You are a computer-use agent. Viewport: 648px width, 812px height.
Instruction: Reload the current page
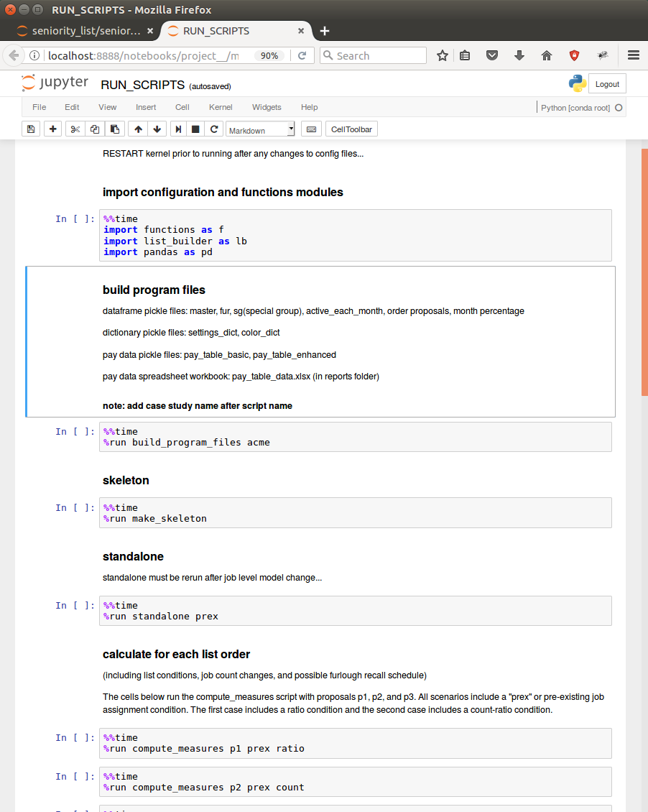click(x=302, y=55)
